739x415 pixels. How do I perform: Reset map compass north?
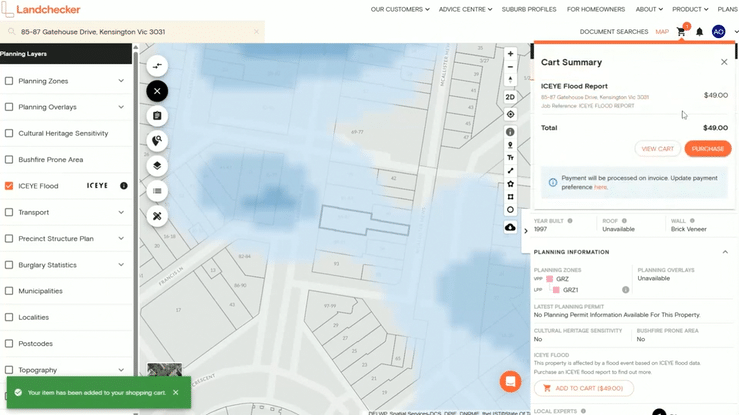[510, 80]
